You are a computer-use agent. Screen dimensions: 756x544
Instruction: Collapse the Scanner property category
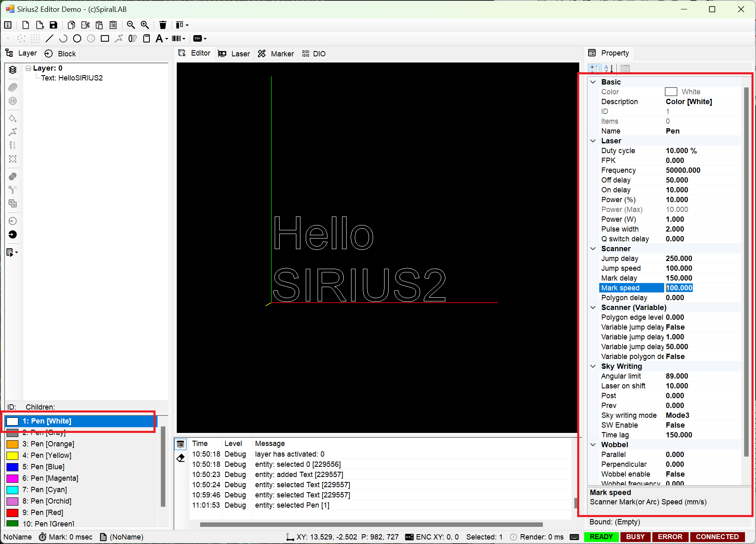(x=593, y=249)
